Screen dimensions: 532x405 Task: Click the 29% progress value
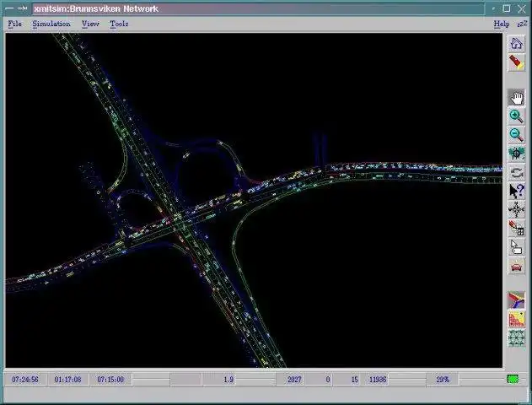tap(443, 379)
